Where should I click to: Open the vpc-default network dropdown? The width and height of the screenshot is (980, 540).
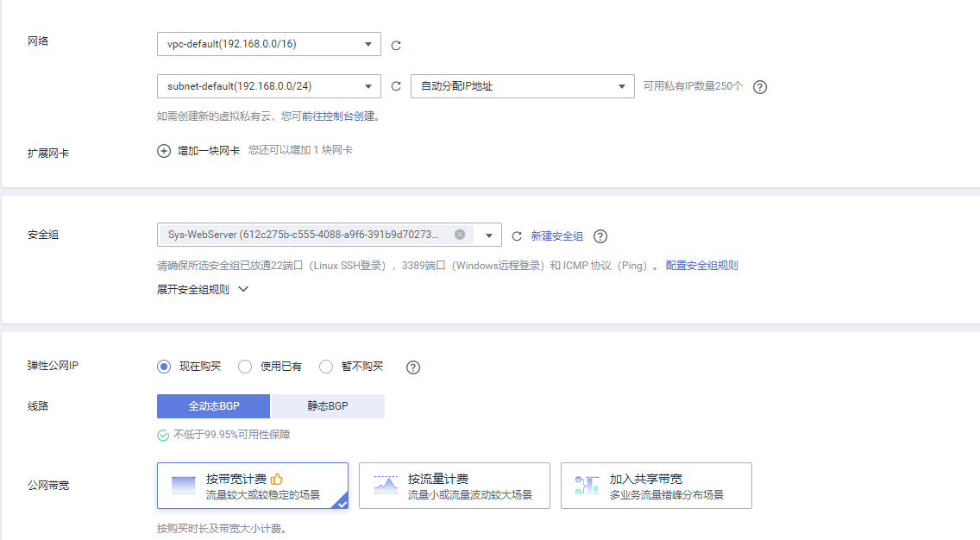click(269, 44)
